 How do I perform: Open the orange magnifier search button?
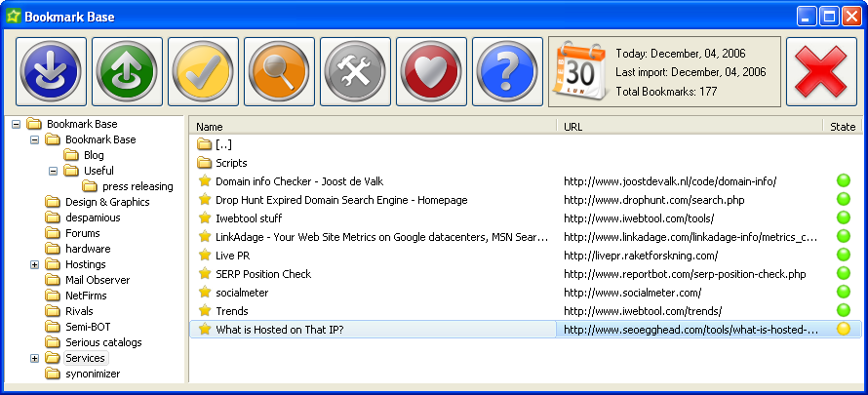[x=279, y=71]
